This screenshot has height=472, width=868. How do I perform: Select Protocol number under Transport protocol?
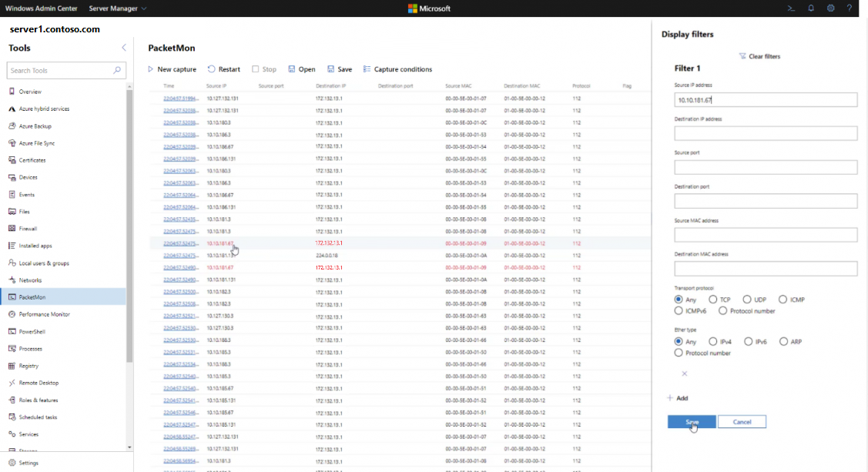click(x=723, y=311)
